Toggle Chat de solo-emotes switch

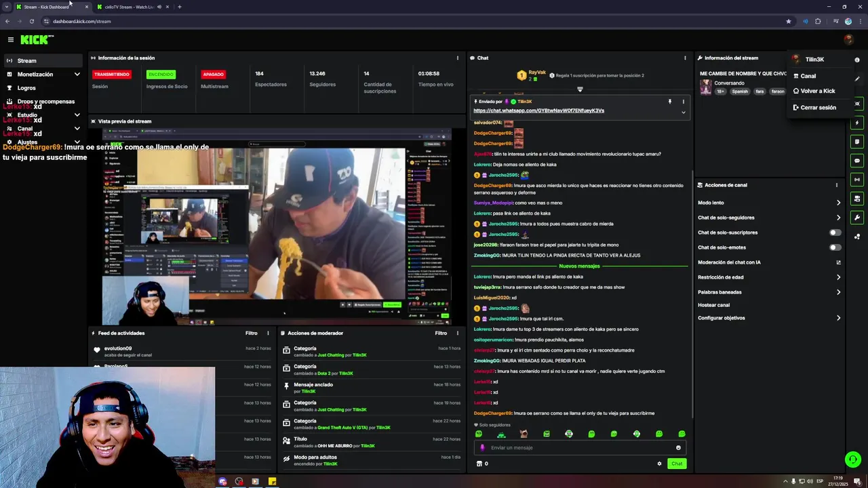point(835,247)
